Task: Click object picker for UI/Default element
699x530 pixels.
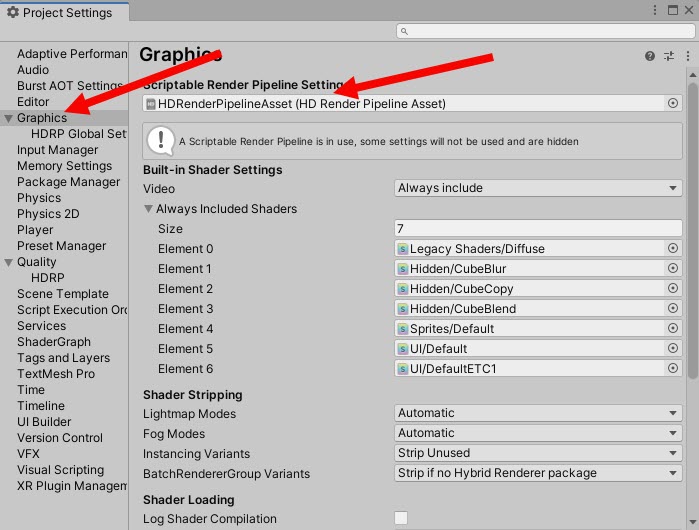Action: click(673, 348)
